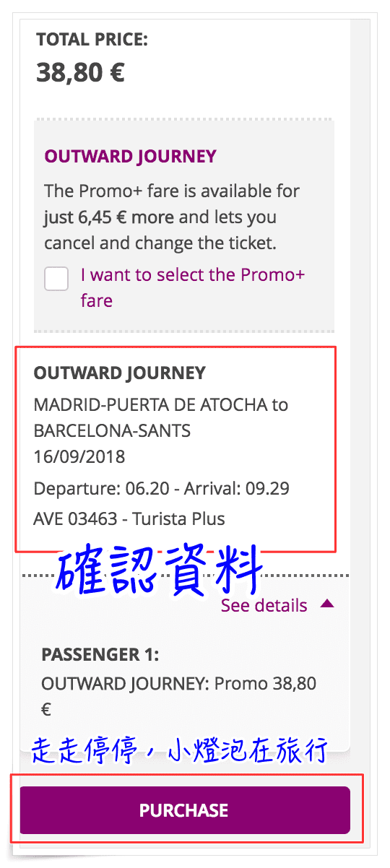
Task: Click the travel date 16/09/2018
Action: 79,457
